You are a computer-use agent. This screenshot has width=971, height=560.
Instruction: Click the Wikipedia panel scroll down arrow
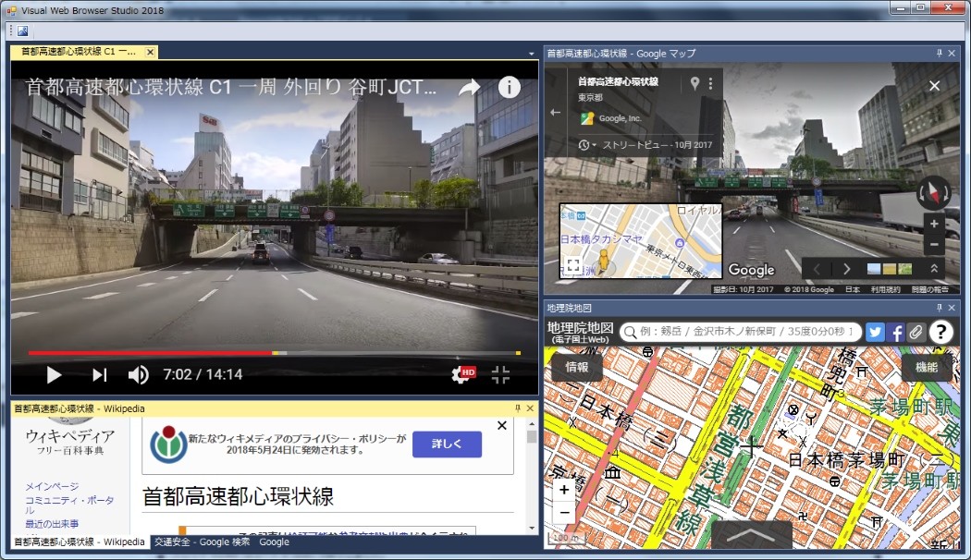(x=532, y=529)
